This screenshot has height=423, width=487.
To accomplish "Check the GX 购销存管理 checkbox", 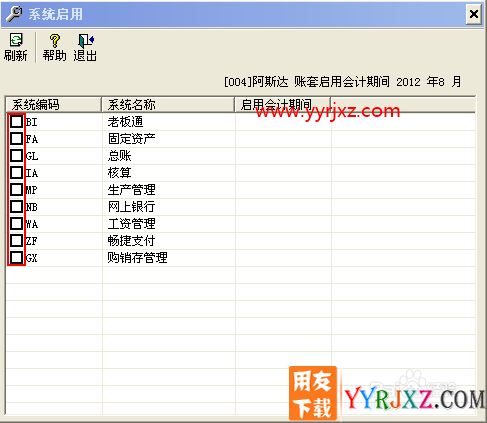I will tap(16, 257).
